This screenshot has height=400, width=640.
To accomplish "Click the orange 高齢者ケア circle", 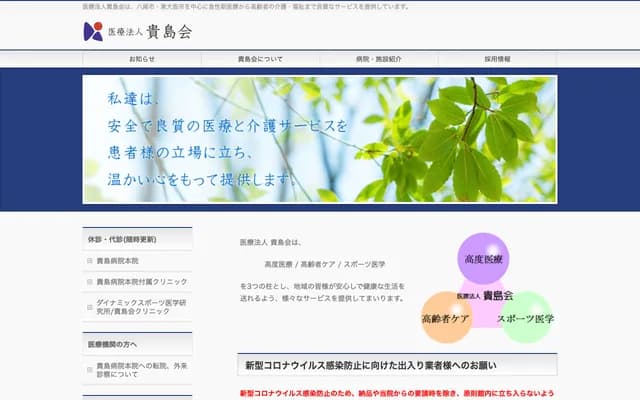I will coord(447,317).
